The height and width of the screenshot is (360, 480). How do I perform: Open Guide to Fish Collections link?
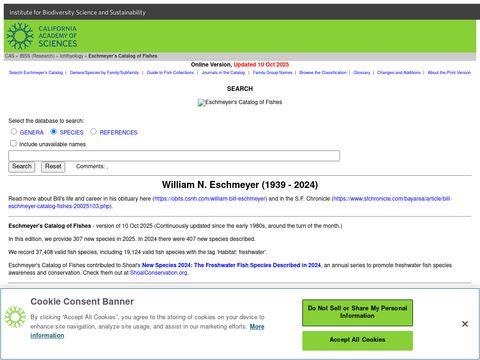click(x=170, y=73)
